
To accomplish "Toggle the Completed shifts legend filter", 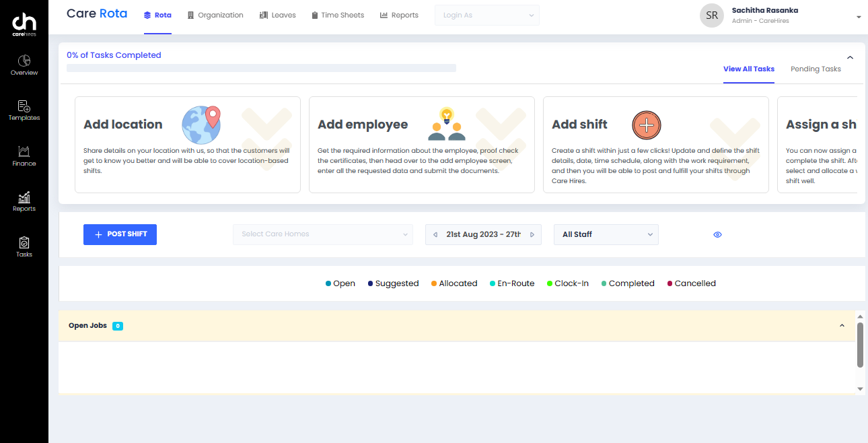I will 627,283.
